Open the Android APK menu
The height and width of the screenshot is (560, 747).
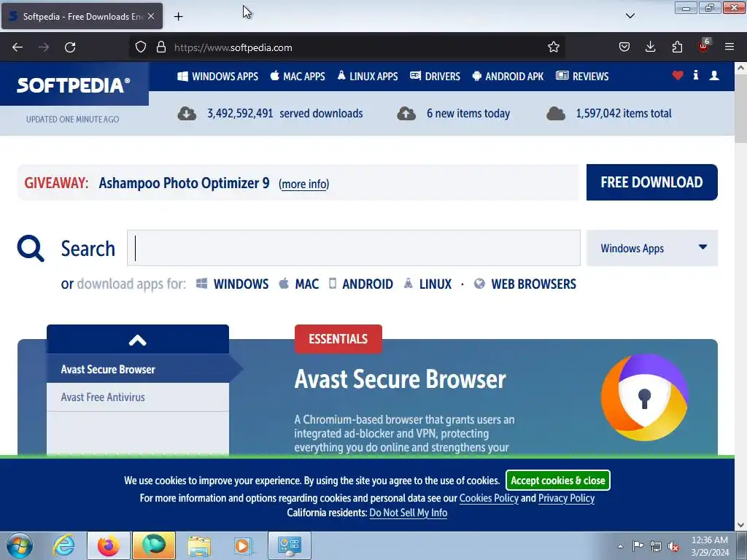(508, 76)
